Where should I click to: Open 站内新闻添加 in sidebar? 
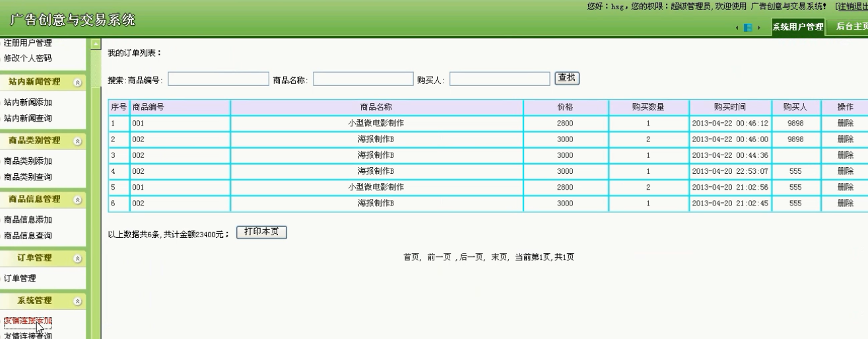(x=28, y=102)
